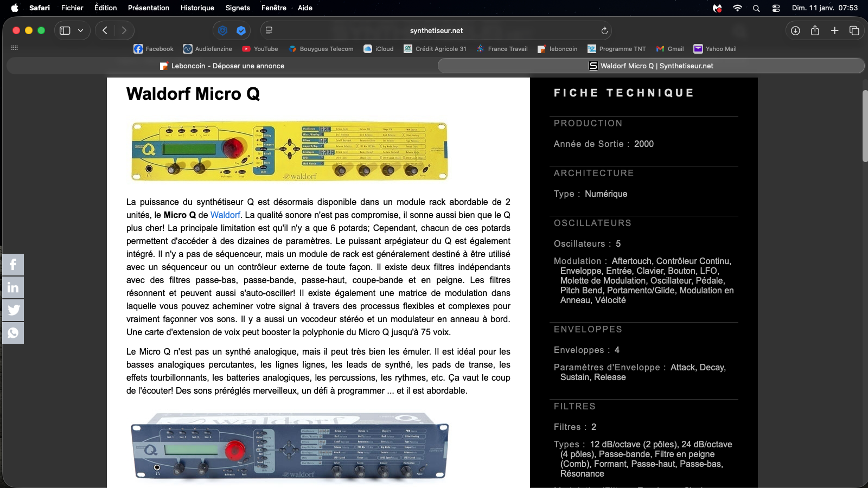Screen dimensions: 868x488
Task: Open the leboncoin bookmark
Action: pos(558,49)
